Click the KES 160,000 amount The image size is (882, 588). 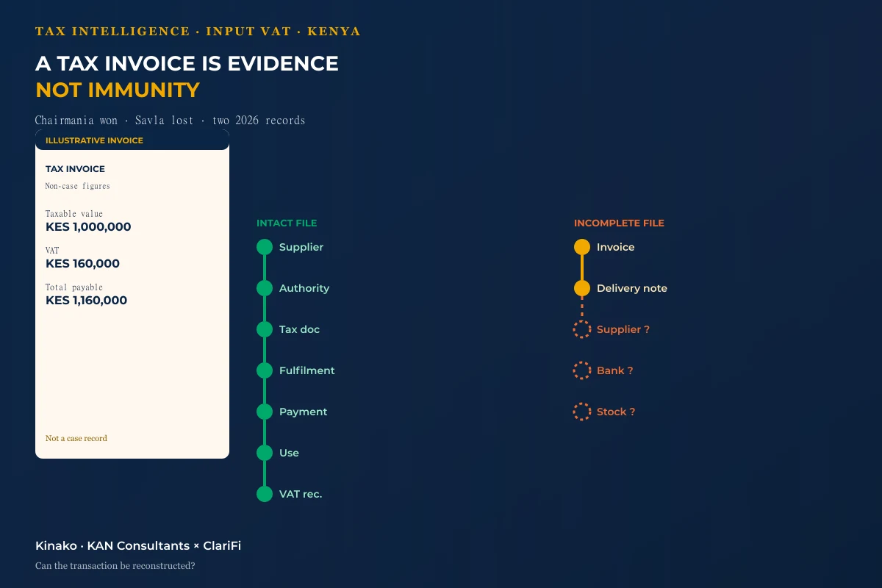[82, 264]
